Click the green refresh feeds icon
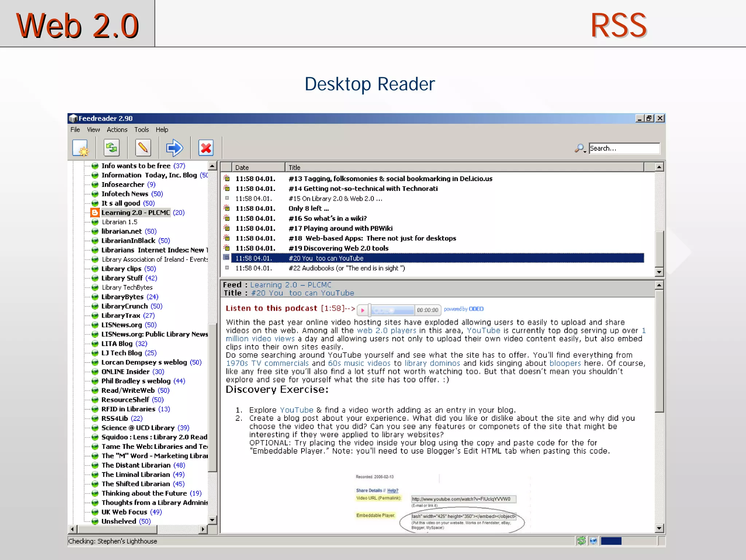This screenshot has height=560, width=746. tap(111, 148)
